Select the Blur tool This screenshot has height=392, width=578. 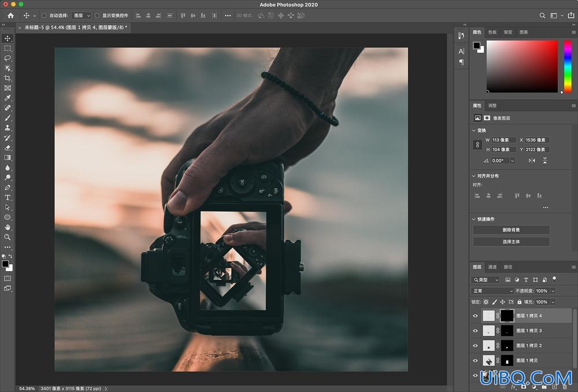pos(8,168)
